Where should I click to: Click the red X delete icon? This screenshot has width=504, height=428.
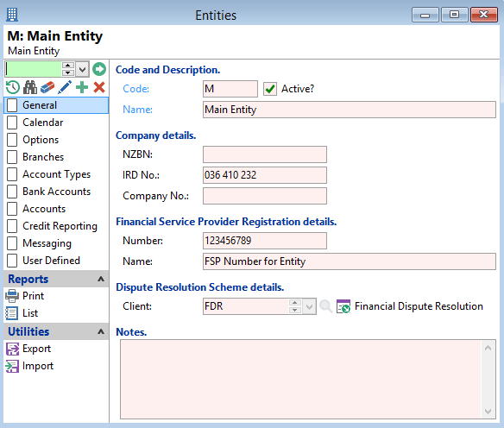pos(99,87)
